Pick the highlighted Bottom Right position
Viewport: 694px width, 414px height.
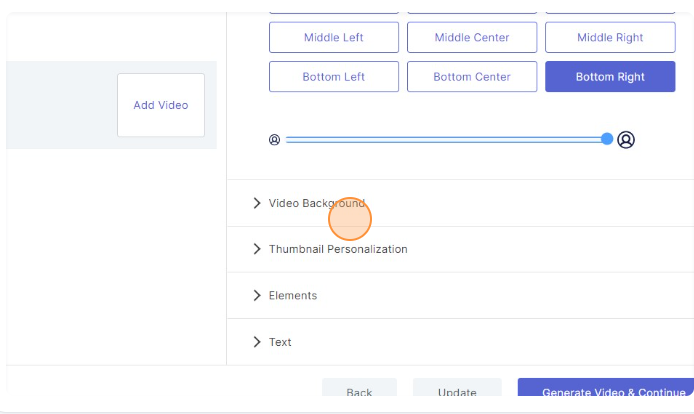coord(610,77)
